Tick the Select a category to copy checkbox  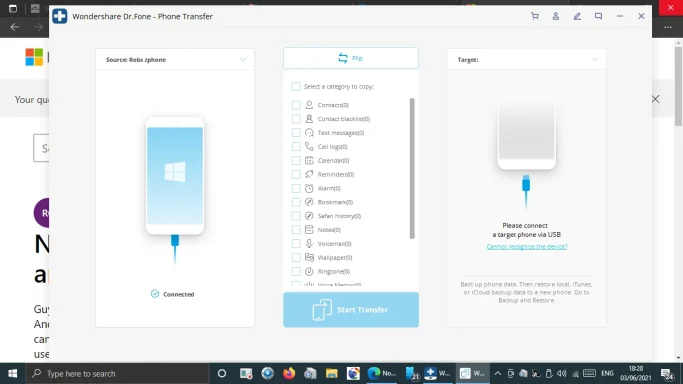(x=296, y=87)
